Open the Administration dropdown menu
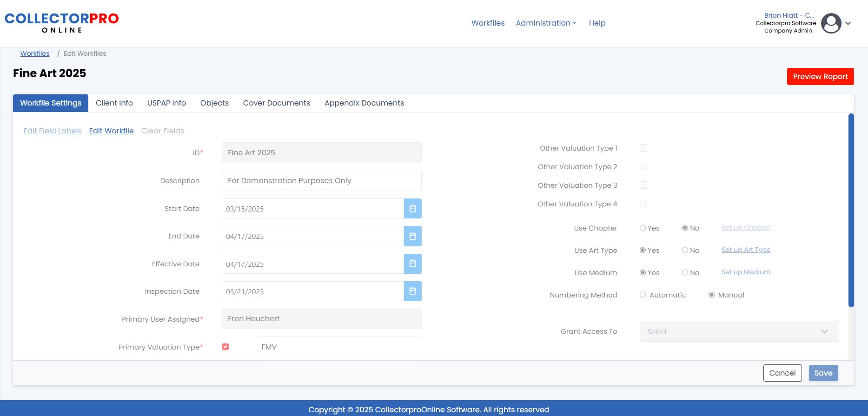The height and width of the screenshot is (416, 868). 546,23
